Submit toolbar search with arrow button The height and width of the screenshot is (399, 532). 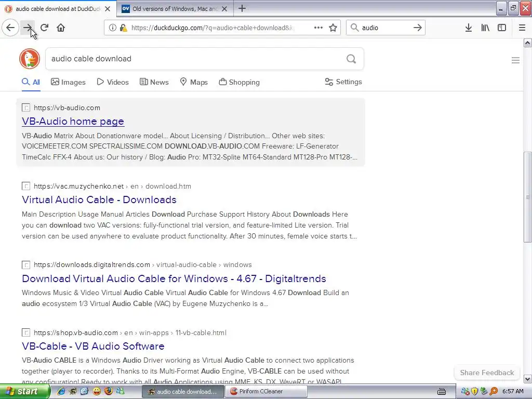click(418, 28)
